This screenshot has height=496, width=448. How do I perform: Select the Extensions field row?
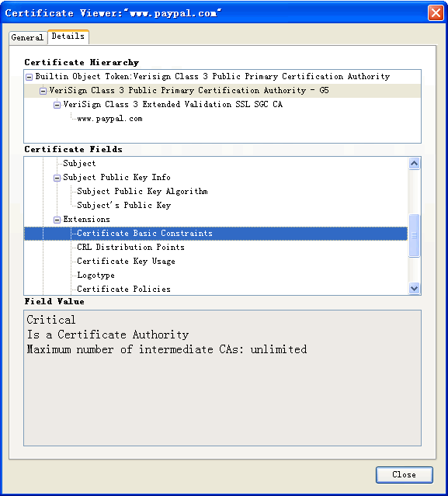pos(86,219)
